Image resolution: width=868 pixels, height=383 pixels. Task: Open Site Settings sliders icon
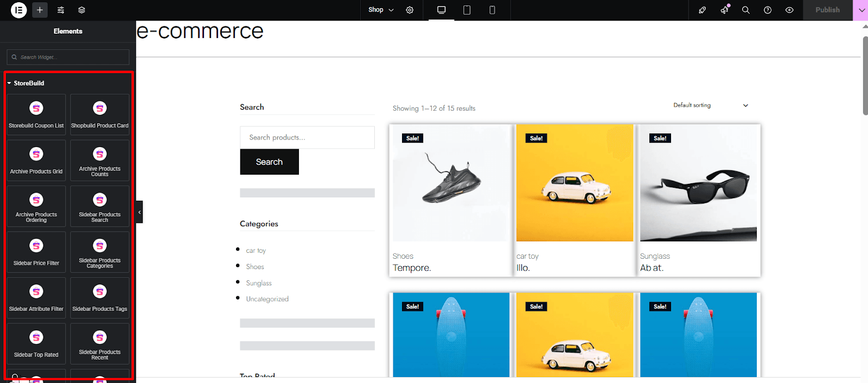pyautogui.click(x=61, y=10)
